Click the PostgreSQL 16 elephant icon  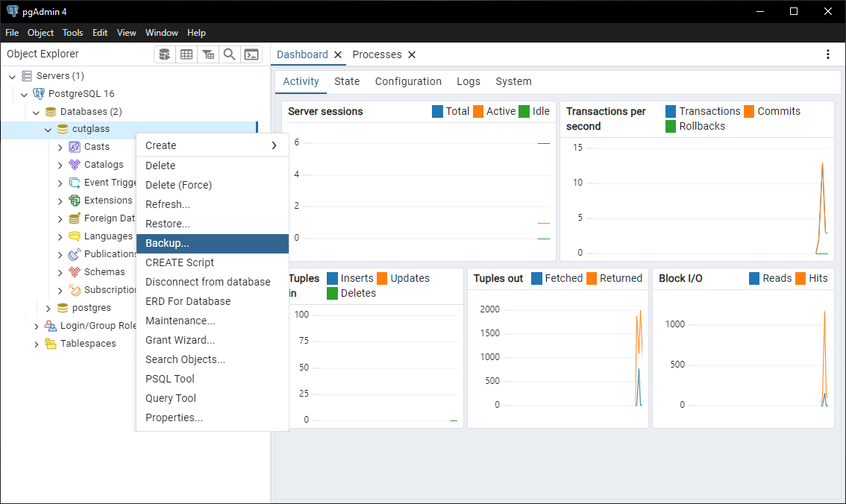coord(39,94)
